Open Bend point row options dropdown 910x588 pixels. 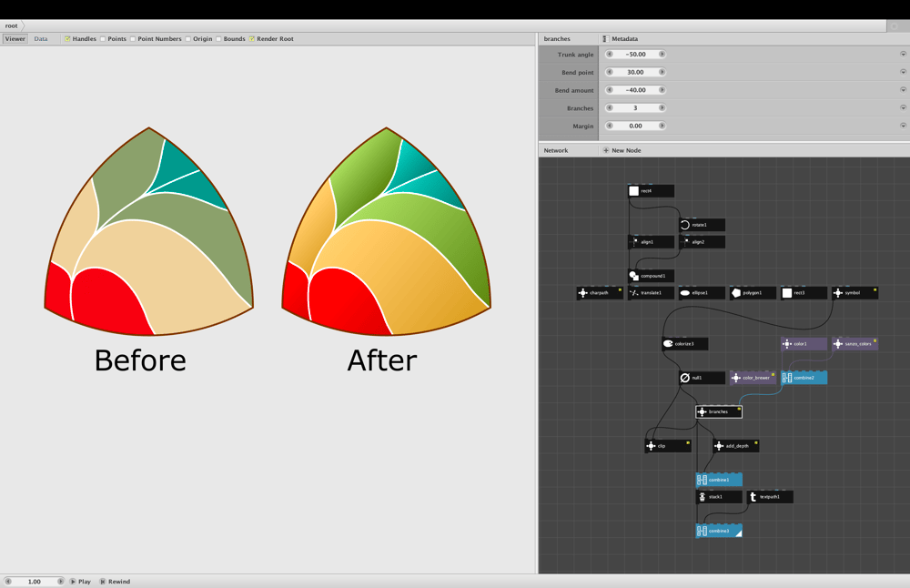click(x=903, y=72)
